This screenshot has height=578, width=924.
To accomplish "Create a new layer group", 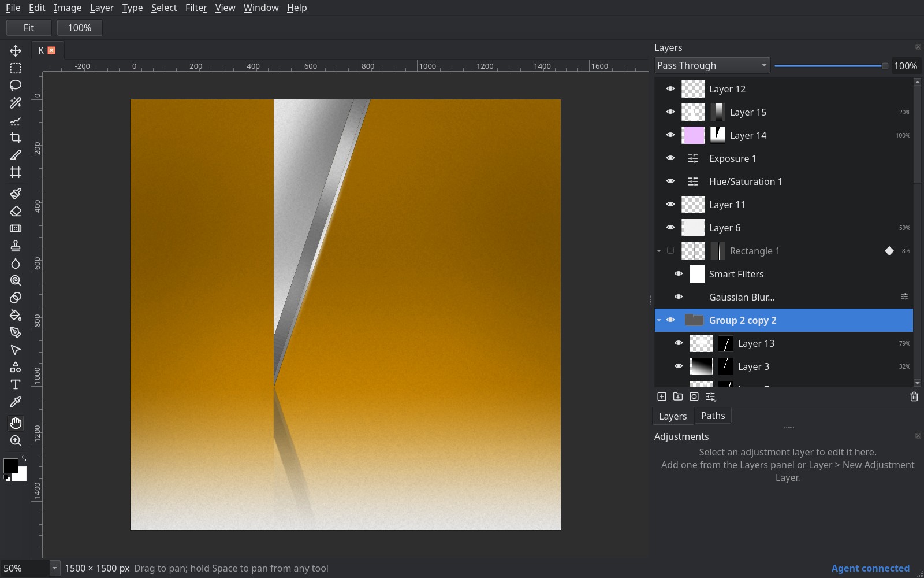I will [678, 397].
